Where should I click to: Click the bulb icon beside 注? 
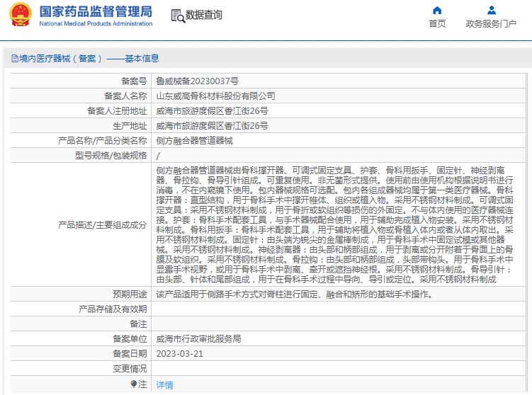tap(133, 384)
